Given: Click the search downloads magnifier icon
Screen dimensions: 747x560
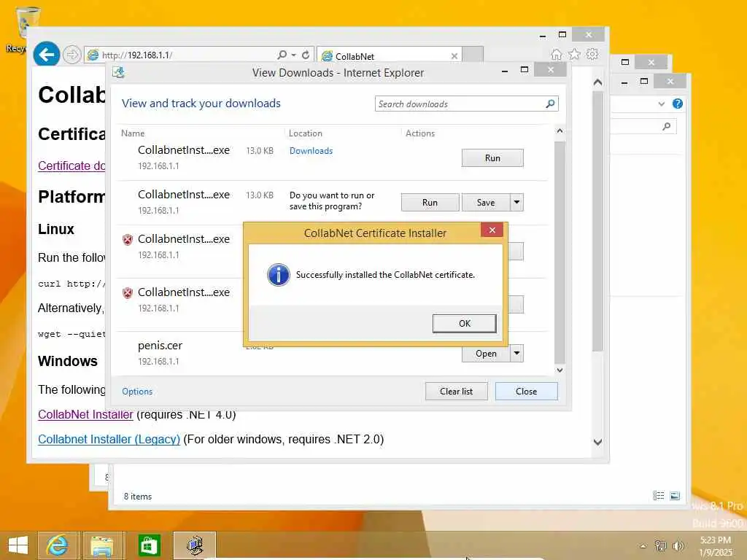Looking at the screenshot, I should click(550, 104).
